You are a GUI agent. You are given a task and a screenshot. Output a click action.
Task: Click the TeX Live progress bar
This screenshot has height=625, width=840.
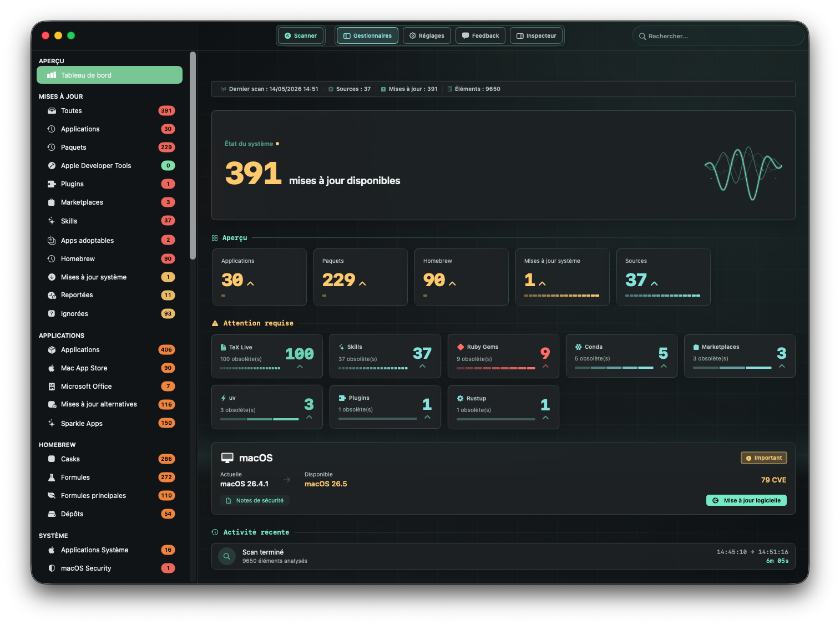(x=250, y=368)
